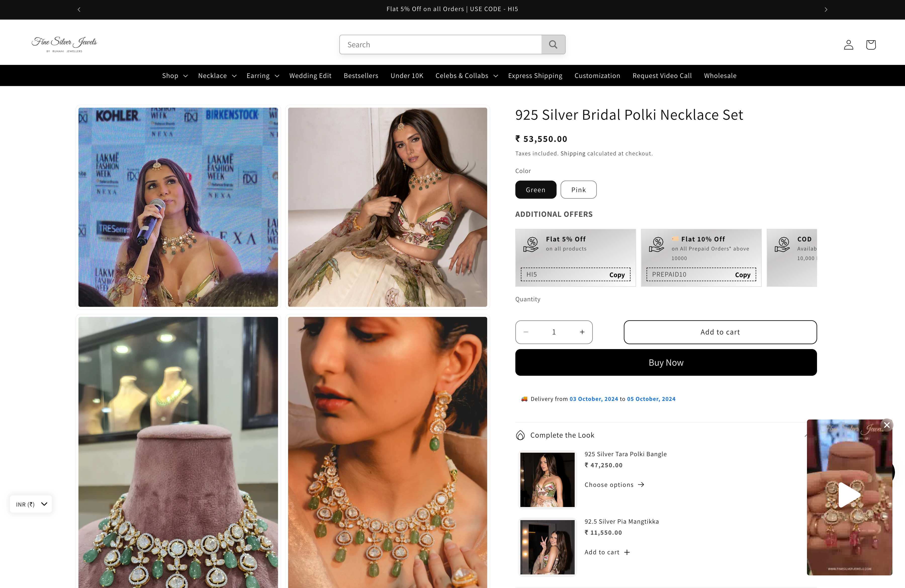Image resolution: width=905 pixels, height=588 pixels.
Task: Open the Wedding Edit menu item
Action: point(310,75)
